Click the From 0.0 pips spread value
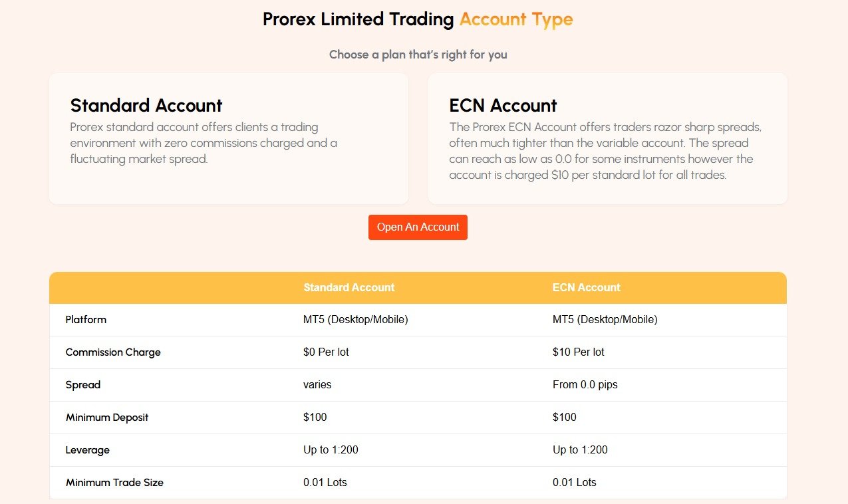 585,384
